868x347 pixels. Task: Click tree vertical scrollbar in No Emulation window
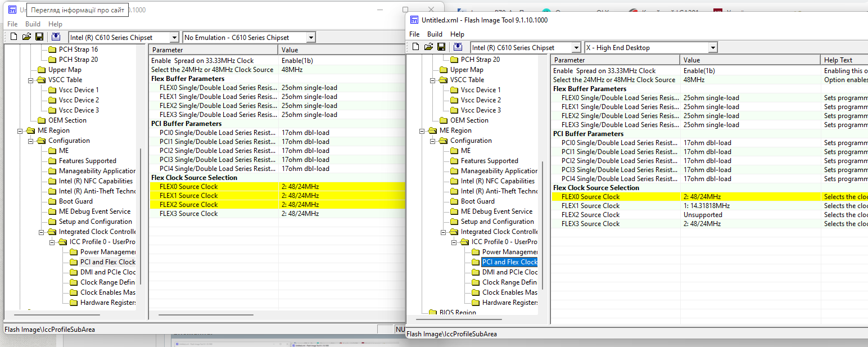point(141,217)
